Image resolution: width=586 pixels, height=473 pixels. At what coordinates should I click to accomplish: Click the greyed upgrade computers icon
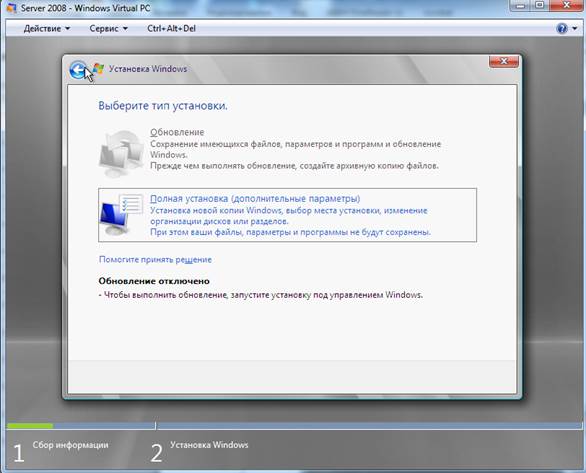121,154
